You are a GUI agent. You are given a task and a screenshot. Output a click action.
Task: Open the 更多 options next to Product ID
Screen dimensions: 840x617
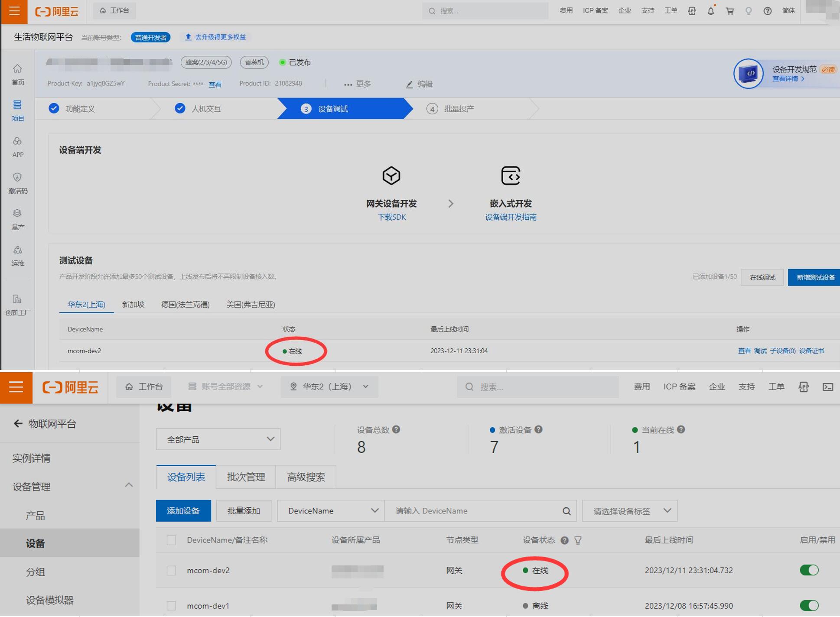coord(358,84)
